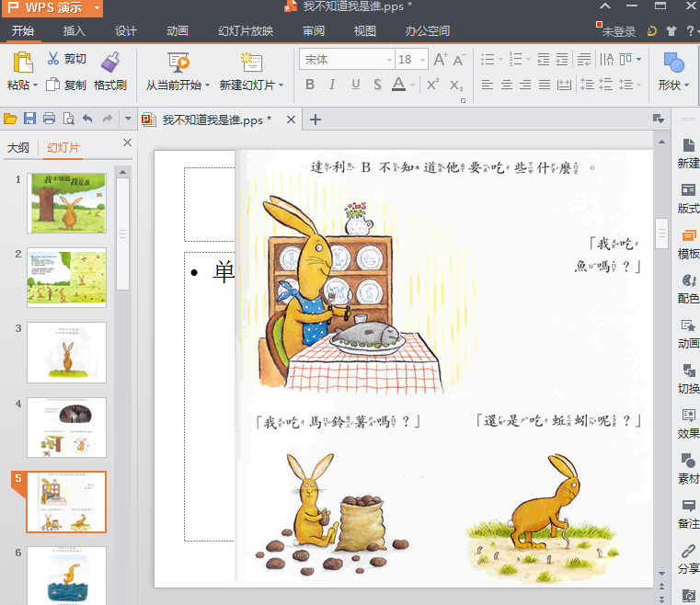
Task: Click the Not Logged In (未登录) button
Action: 618,31
